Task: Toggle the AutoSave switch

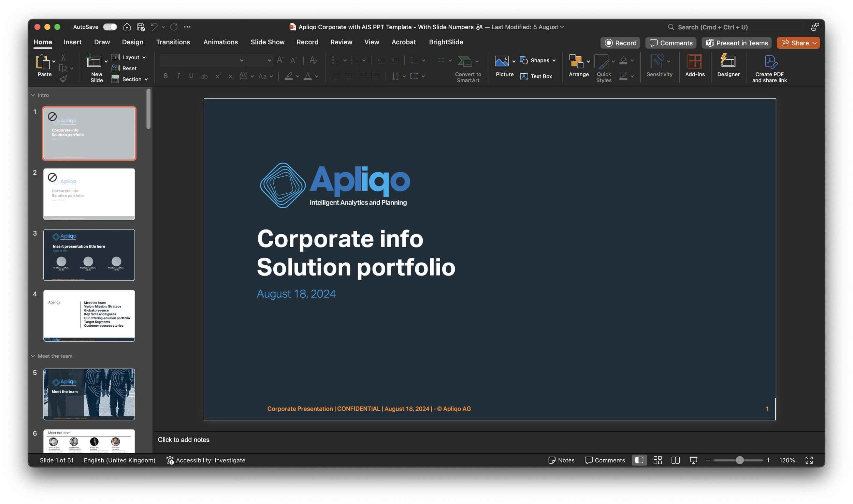Action: click(x=110, y=27)
